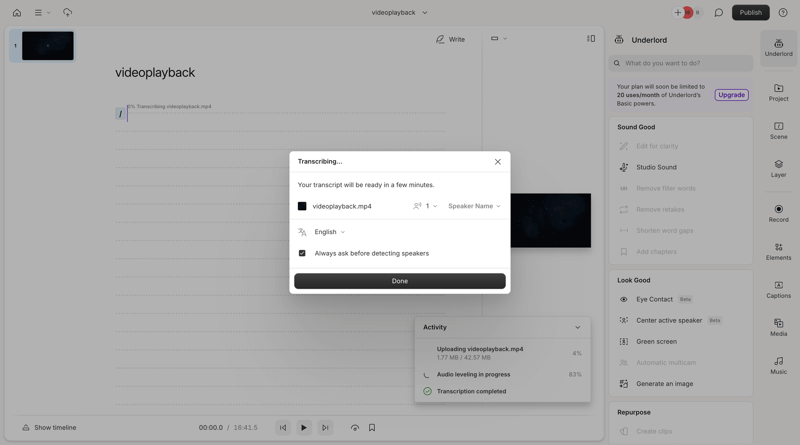This screenshot has width=800, height=445.
Task: Collapse the Activity panel
Action: [578, 328]
